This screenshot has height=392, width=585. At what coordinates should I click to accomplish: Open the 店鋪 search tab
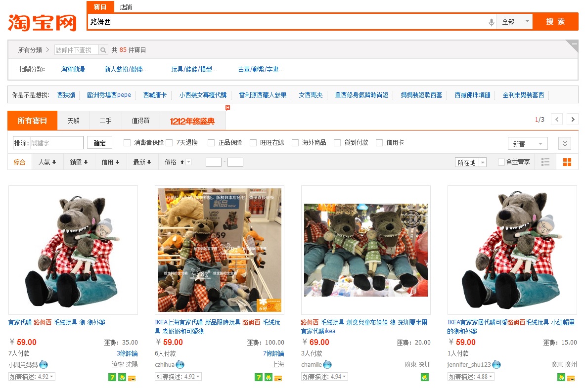[126, 7]
